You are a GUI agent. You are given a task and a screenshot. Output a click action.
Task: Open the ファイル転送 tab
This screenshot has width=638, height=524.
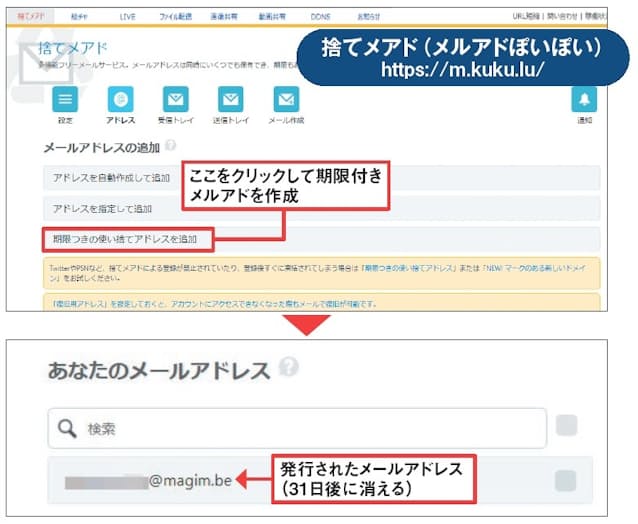point(175,17)
